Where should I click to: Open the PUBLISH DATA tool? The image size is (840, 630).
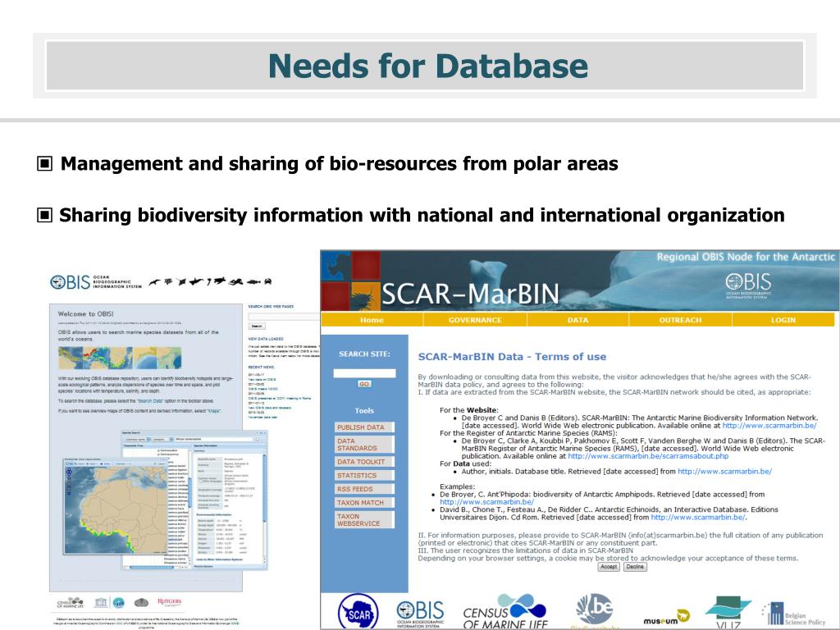[364, 427]
